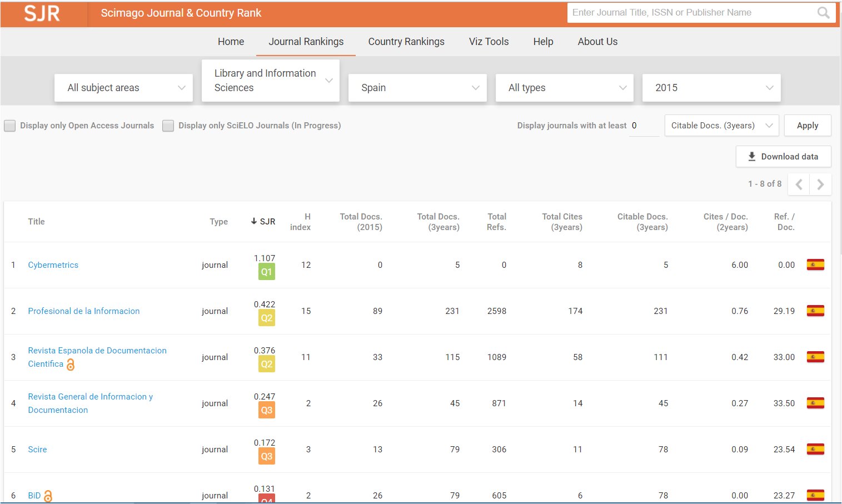Image resolution: width=842 pixels, height=504 pixels.
Task: Click the Spain flag in Scire row
Action: 815,450
